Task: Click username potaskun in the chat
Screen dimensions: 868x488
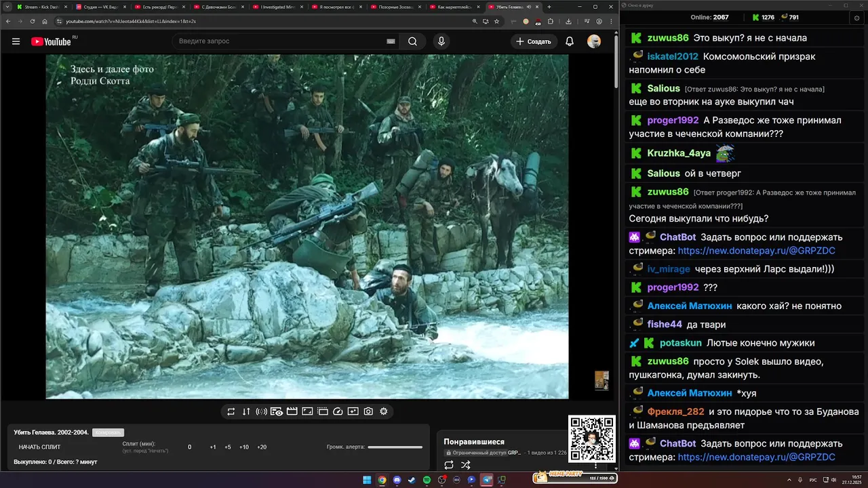Action: tap(680, 343)
